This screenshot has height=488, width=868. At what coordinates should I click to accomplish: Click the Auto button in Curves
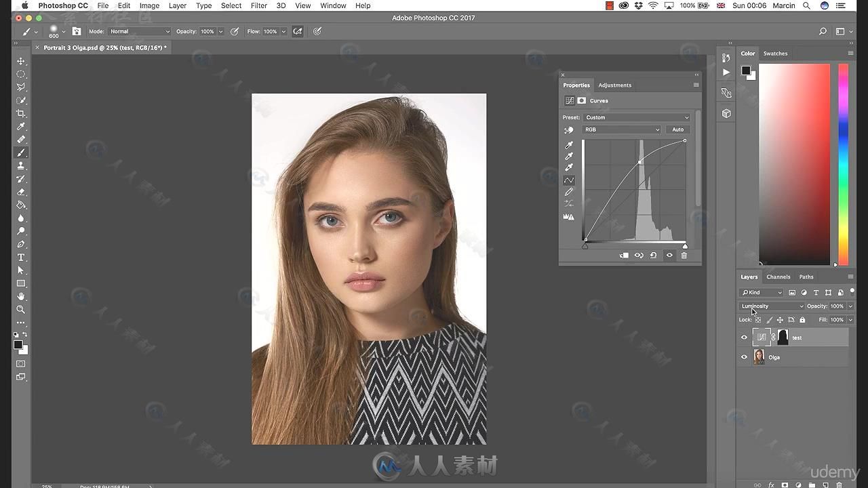(x=678, y=129)
